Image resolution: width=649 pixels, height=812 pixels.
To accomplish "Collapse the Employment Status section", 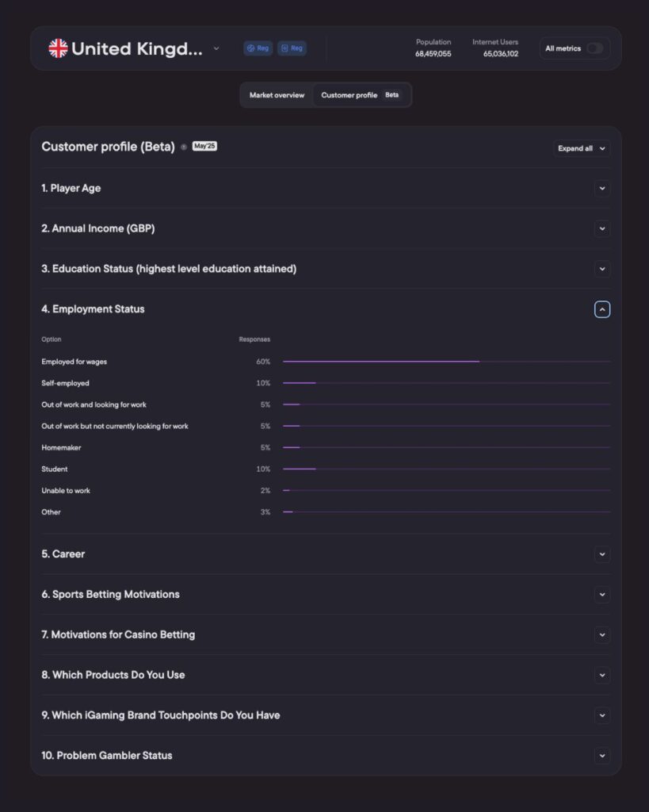I will [x=602, y=309].
